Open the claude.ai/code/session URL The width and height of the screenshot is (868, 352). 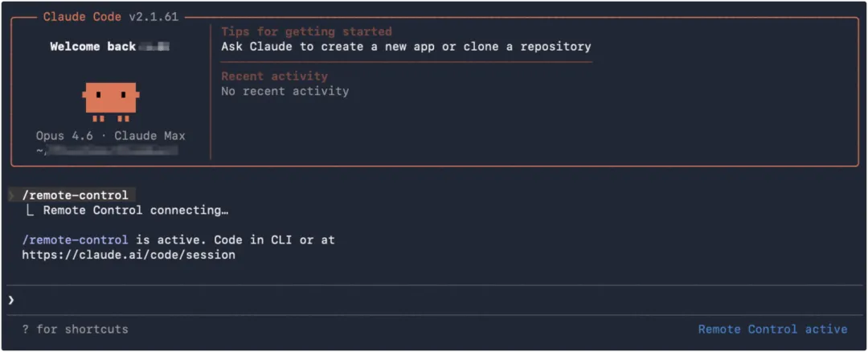pos(129,255)
